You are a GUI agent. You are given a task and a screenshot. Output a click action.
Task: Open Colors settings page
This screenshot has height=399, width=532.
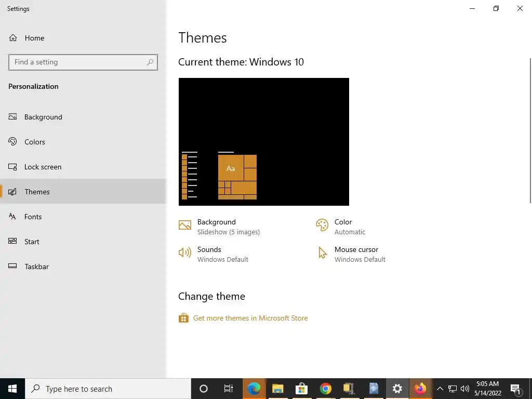(83, 142)
